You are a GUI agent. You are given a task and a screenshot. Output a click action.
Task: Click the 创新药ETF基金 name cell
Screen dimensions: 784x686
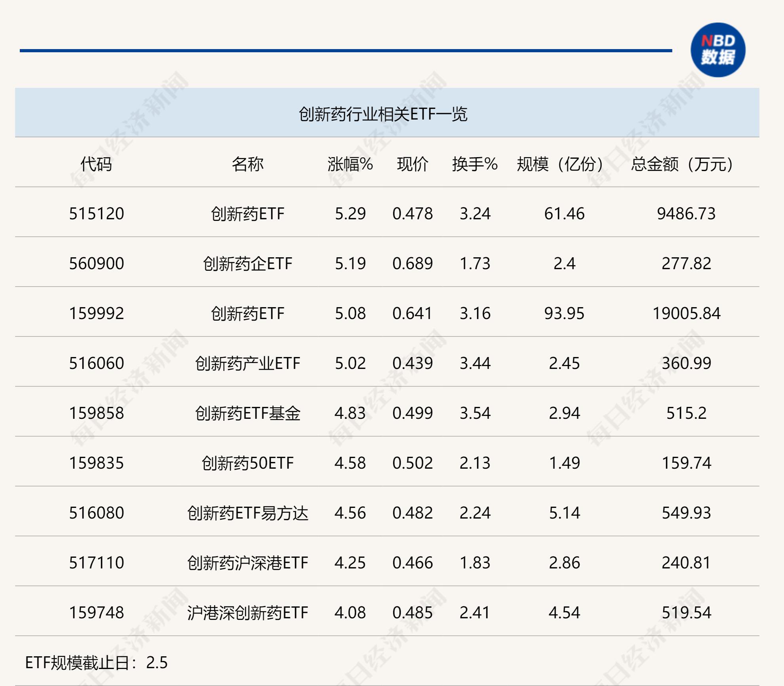(x=247, y=413)
